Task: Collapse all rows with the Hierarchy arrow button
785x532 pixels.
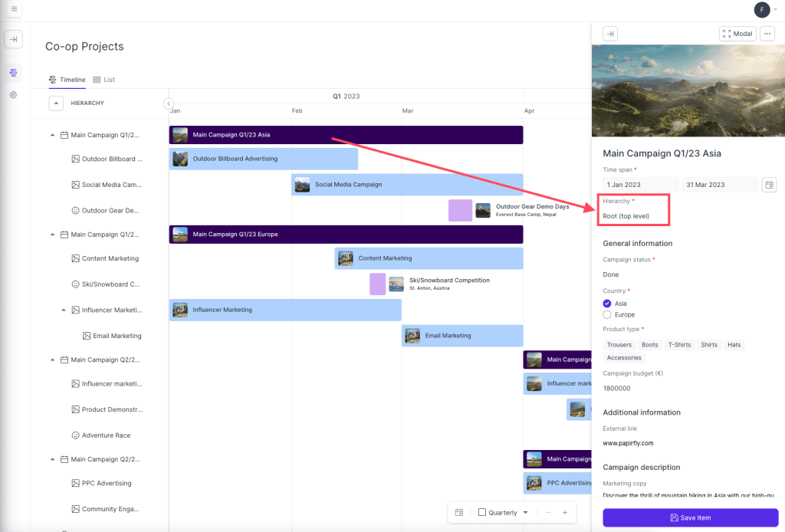Action: [x=56, y=103]
